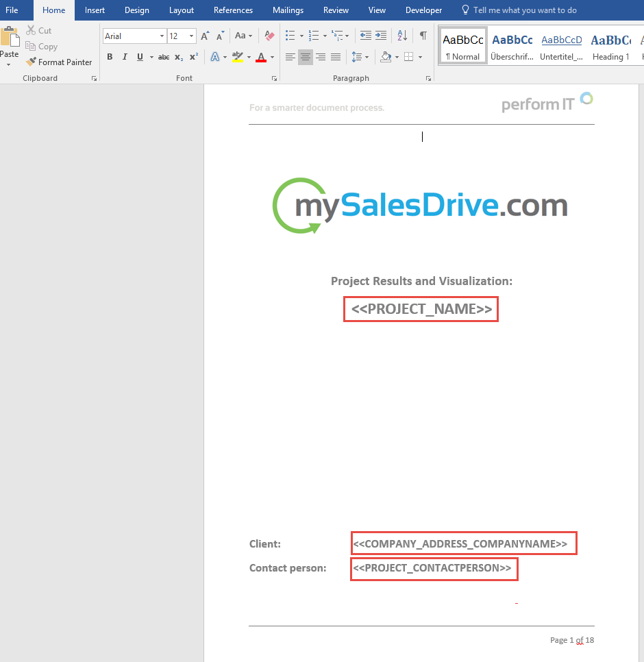Toggle Underline formatting
644x662 pixels.
[140, 57]
